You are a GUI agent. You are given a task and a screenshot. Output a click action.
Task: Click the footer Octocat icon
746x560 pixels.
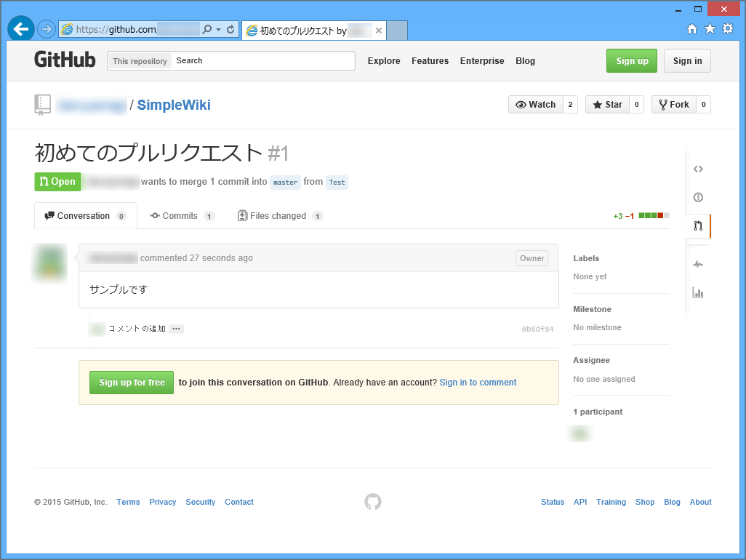(x=373, y=502)
